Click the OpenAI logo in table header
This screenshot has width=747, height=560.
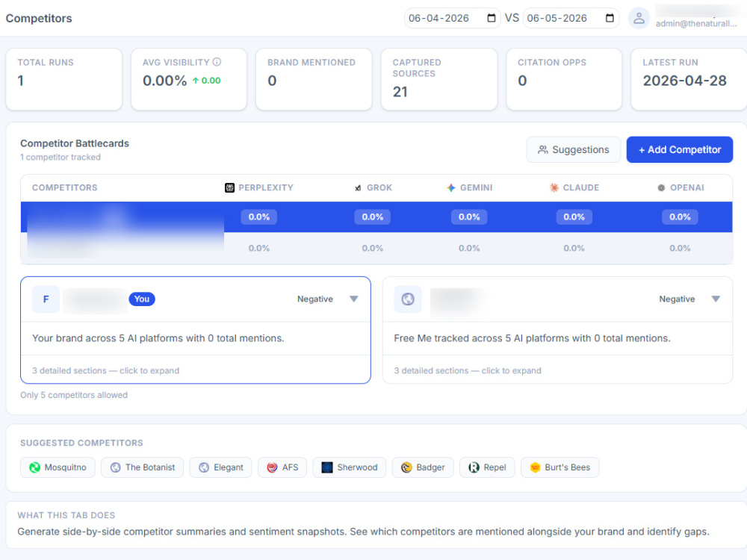coord(661,187)
